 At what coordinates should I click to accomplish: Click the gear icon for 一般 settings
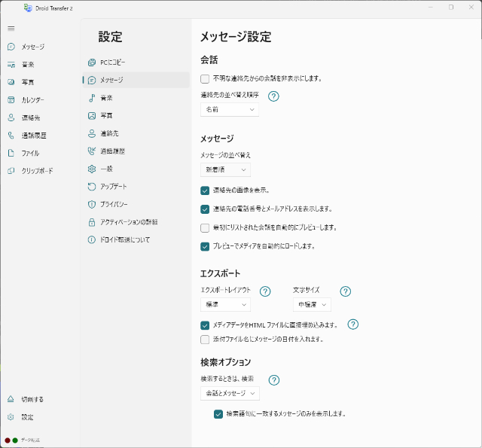(92, 169)
